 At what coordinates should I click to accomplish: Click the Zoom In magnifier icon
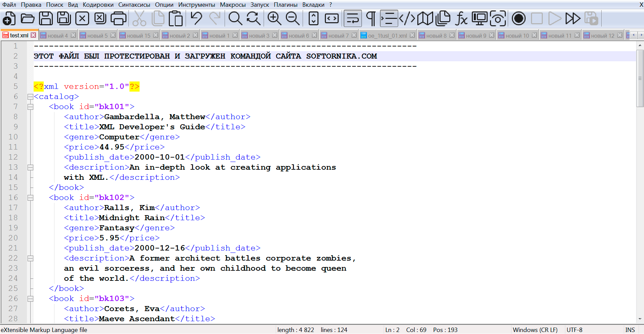point(274,19)
